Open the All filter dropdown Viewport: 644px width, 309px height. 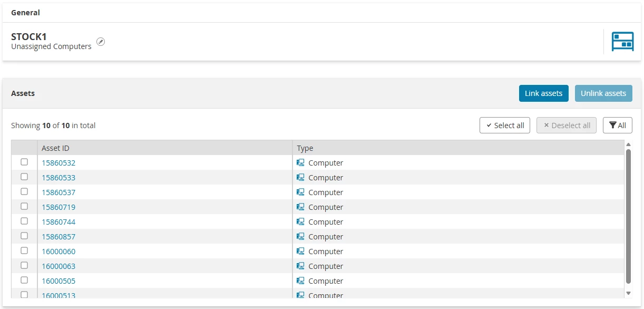click(x=617, y=125)
